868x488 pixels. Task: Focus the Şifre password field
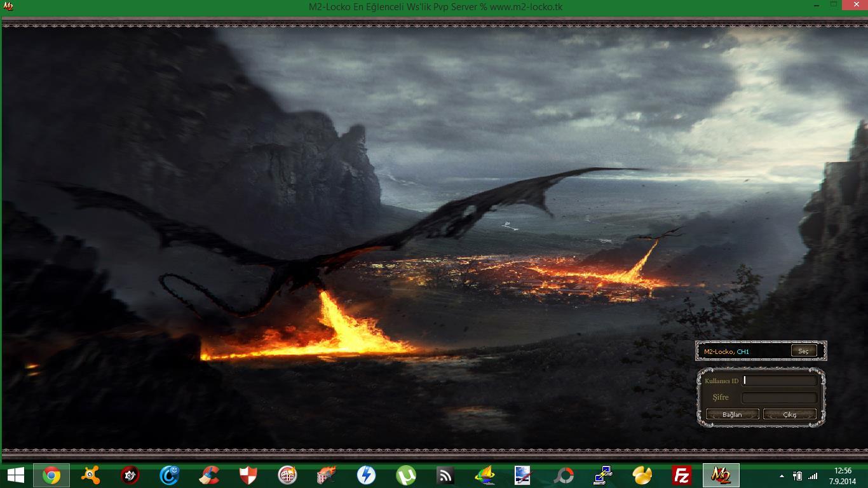[x=780, y=398]
